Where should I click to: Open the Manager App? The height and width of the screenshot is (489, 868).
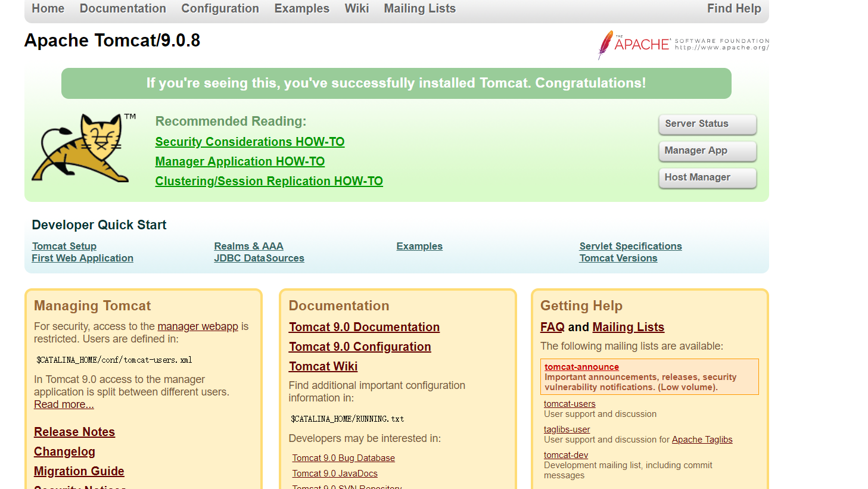(707, 151)
